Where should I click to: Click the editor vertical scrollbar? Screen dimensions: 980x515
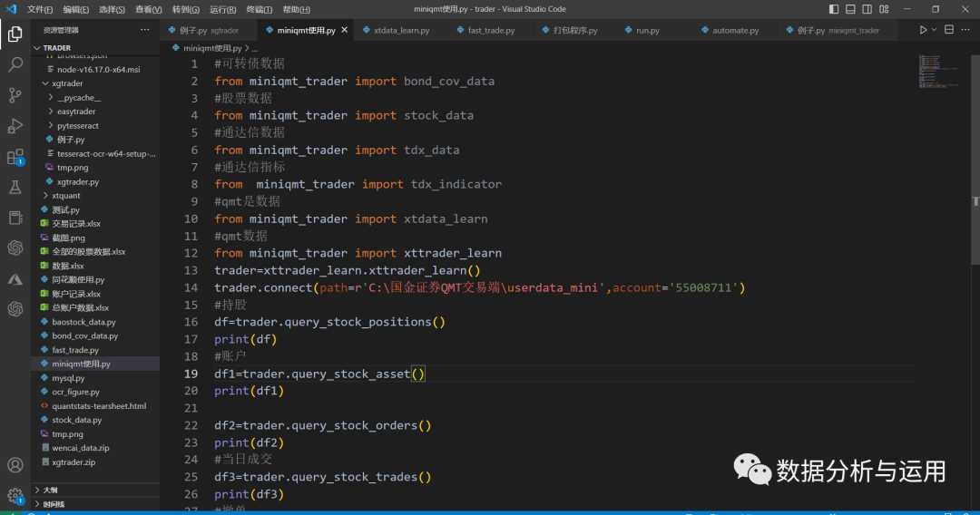pos(975,160)
